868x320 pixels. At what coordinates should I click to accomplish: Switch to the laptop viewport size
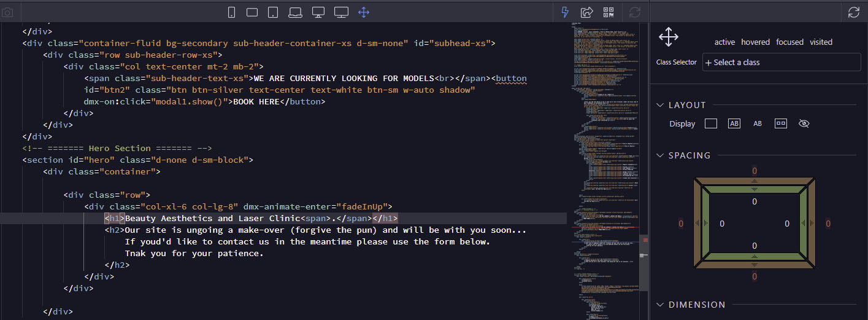(x=296, y=12)
